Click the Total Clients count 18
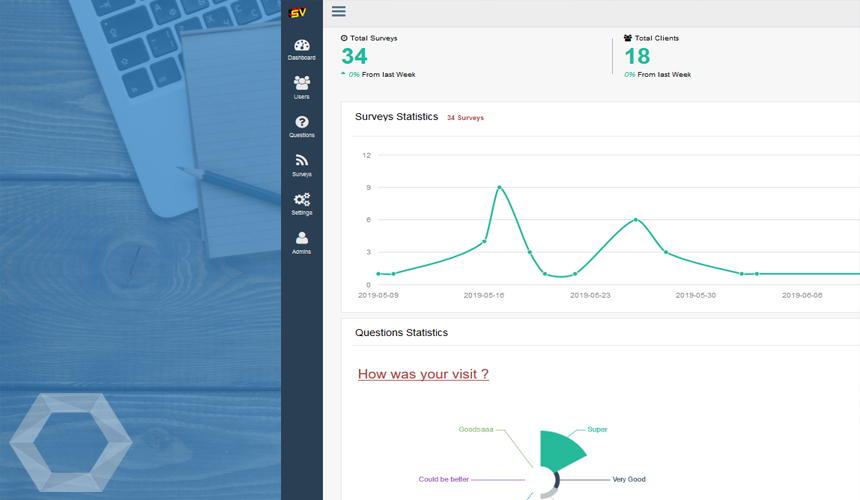This screenshot has width=860, height=500. coord(637,57)
